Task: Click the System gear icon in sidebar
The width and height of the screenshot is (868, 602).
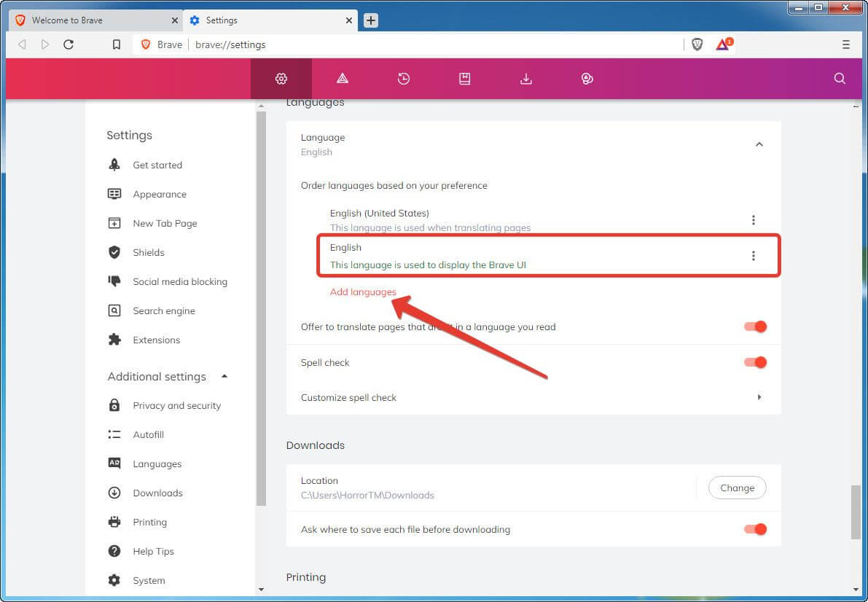Action: (114, 580)
